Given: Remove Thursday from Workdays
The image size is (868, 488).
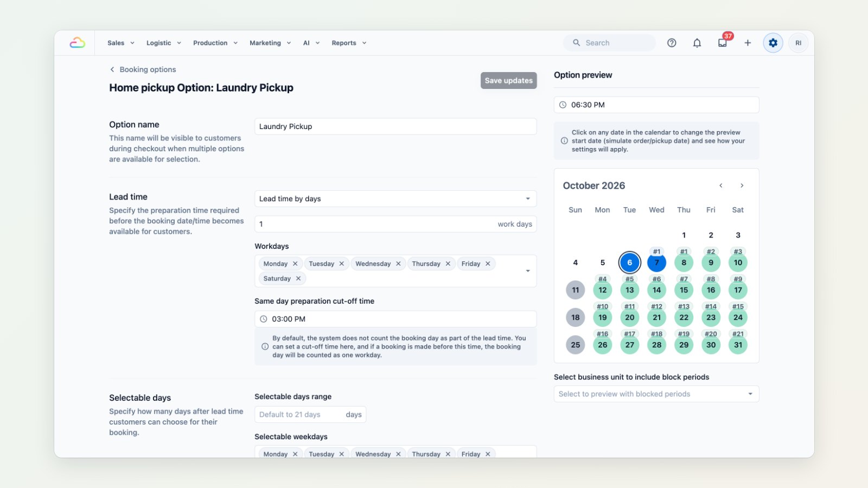Looking at the screenshot, I should click(x=448, y=264).
